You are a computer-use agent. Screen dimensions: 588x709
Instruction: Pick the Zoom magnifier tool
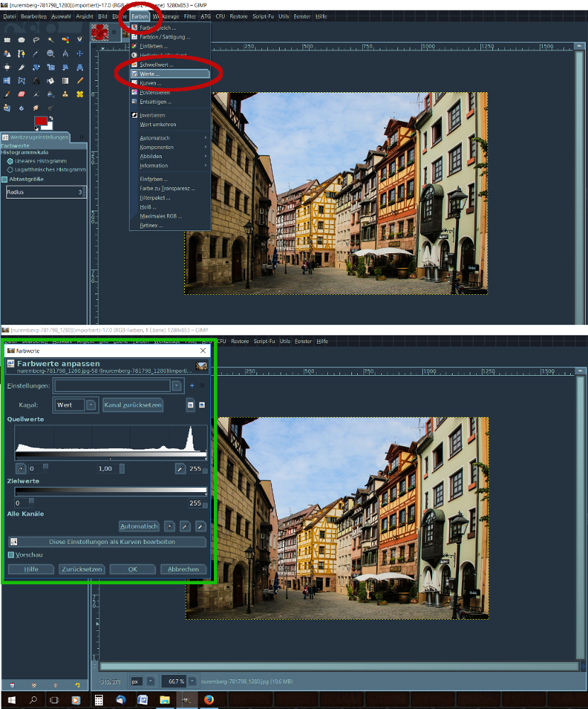coord(50,53)
